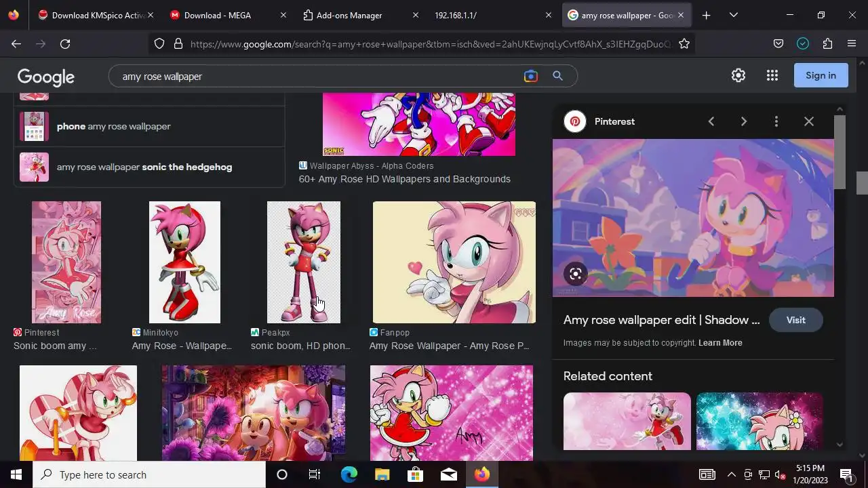Bookmark this page with the star
Image resolution: width=868 pixels, height=488 pixels.
click(x=684, y=44)
